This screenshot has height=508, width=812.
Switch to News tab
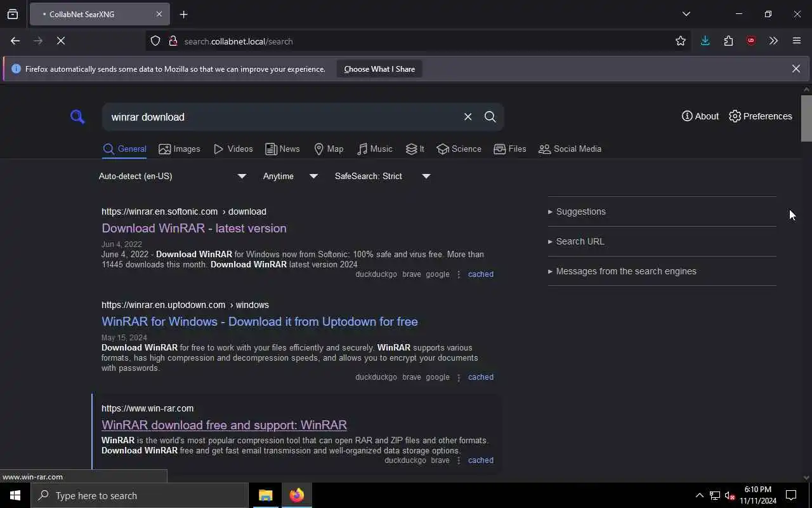pyautogui.click(x=282, y=149)
